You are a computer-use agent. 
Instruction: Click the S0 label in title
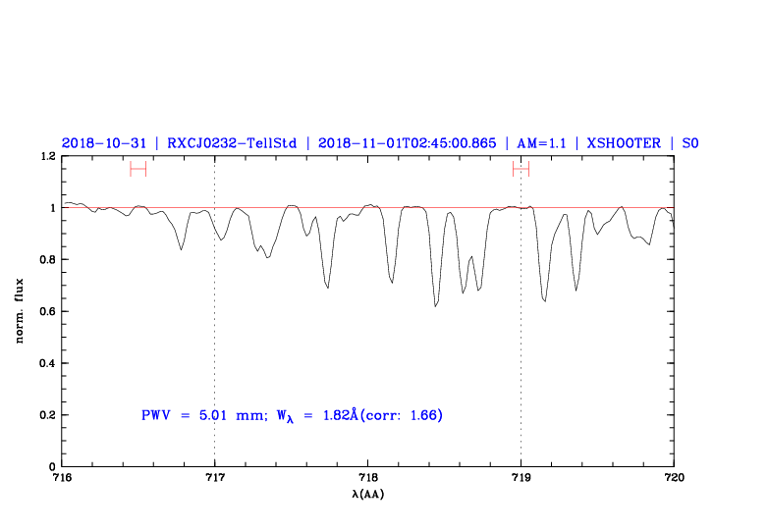[x=689, y=142]
